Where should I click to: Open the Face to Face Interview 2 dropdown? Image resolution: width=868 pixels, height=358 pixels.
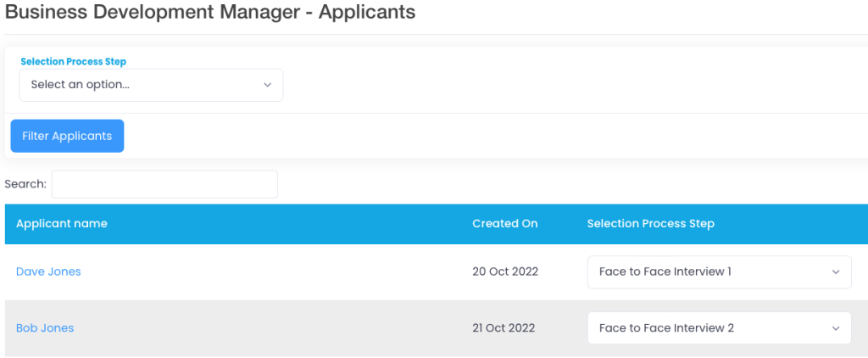(719, 328)
